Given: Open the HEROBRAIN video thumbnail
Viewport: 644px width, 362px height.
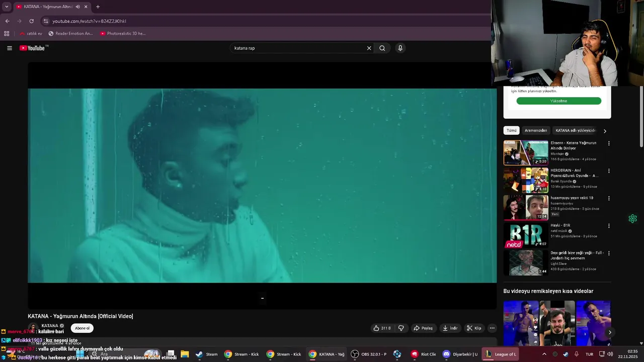Looking at the screenshot, I should (x=526, y=180).
